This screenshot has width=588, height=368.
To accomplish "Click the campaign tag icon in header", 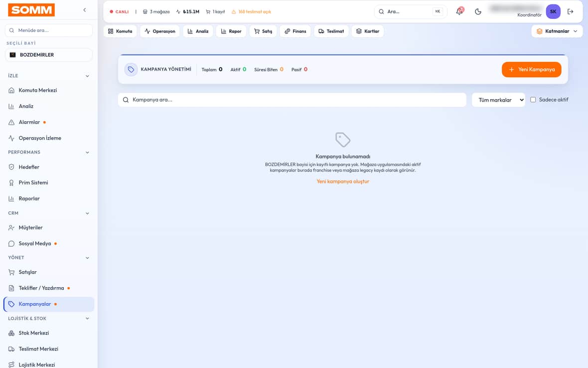I will tap(131, 69).
